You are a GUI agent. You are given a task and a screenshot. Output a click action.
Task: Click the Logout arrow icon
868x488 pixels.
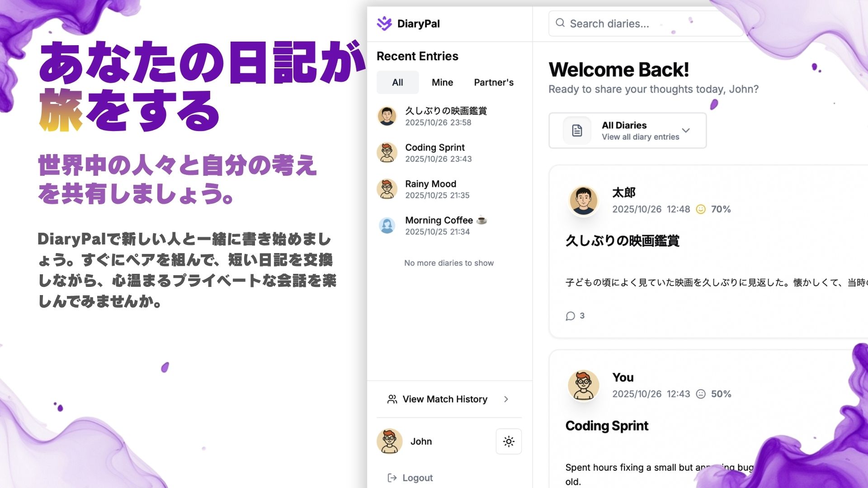click(x=392, y=478)
